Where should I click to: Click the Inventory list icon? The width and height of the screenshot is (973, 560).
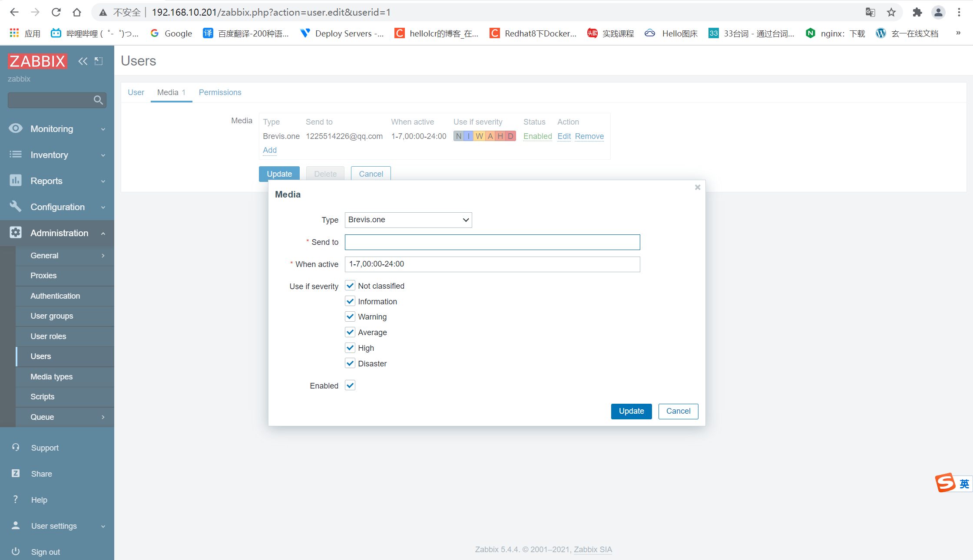16,155
